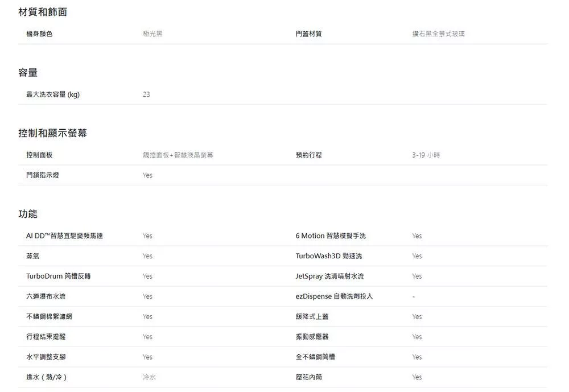
Task: Click the 最大洗衣容量 (kg) label
Action: [x=53, y=94]
